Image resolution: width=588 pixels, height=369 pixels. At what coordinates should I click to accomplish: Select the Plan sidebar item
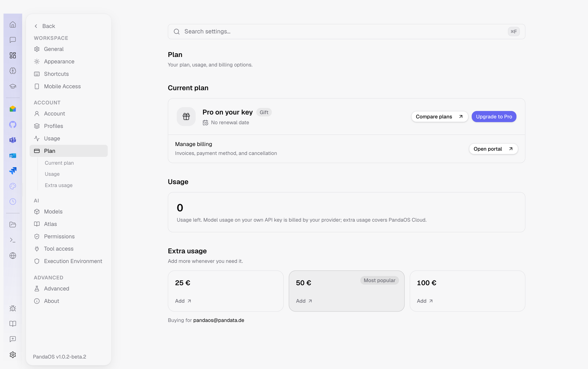click(x=69, y=151)
